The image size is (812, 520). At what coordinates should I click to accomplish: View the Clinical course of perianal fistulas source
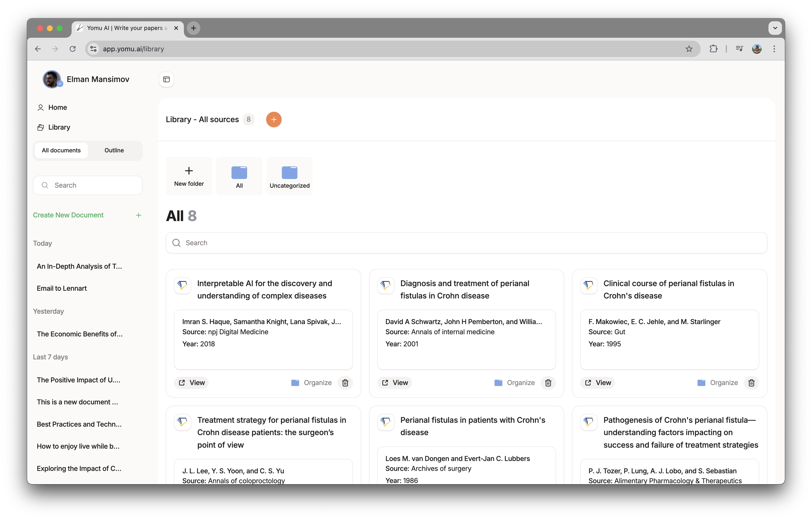click(598, 383)
